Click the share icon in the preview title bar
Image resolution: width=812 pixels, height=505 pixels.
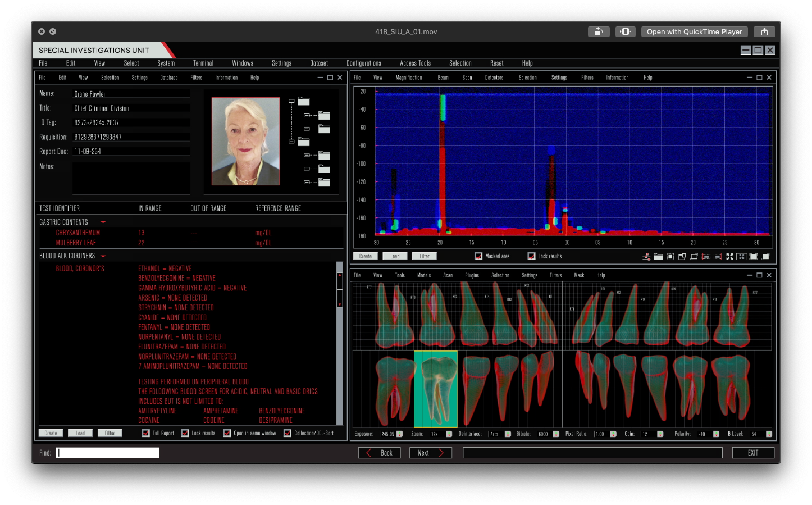click(764, 31)
